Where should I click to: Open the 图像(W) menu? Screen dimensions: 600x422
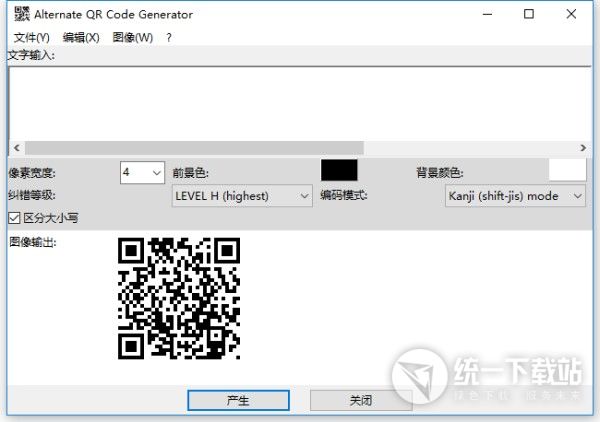tap(133, 37)
